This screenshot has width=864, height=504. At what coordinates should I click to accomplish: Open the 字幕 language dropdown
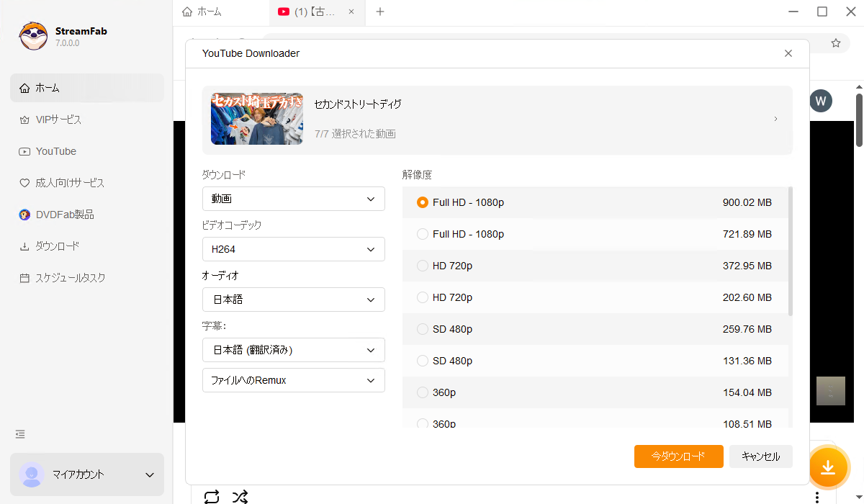(293, 350)
